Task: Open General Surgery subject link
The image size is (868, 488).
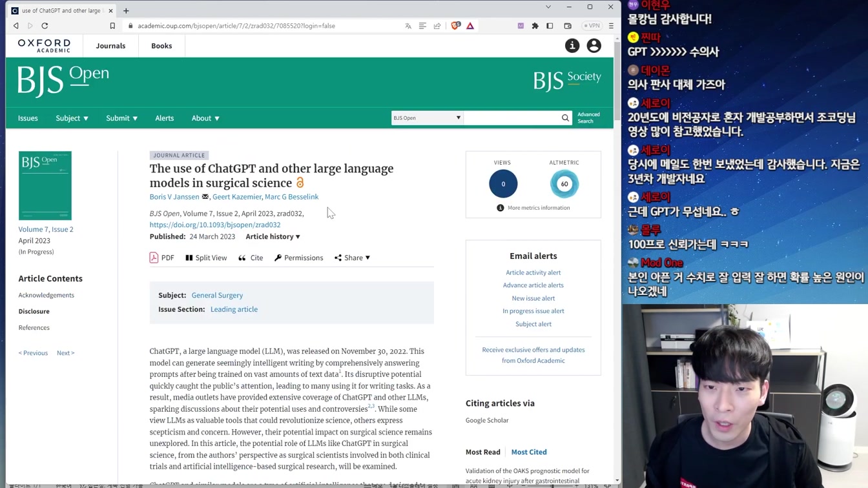Action: pyautogui.click(x=217, y=295)
